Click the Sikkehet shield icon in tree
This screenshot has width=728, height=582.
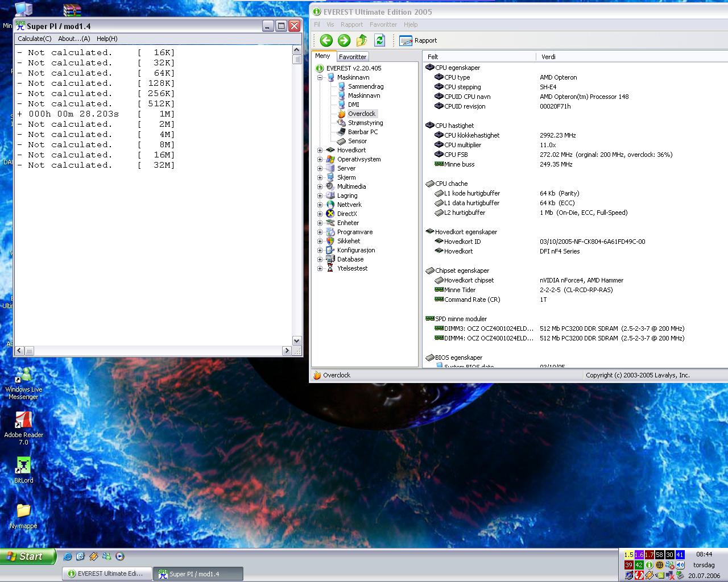pyautogui.click(x=330, y=241)
